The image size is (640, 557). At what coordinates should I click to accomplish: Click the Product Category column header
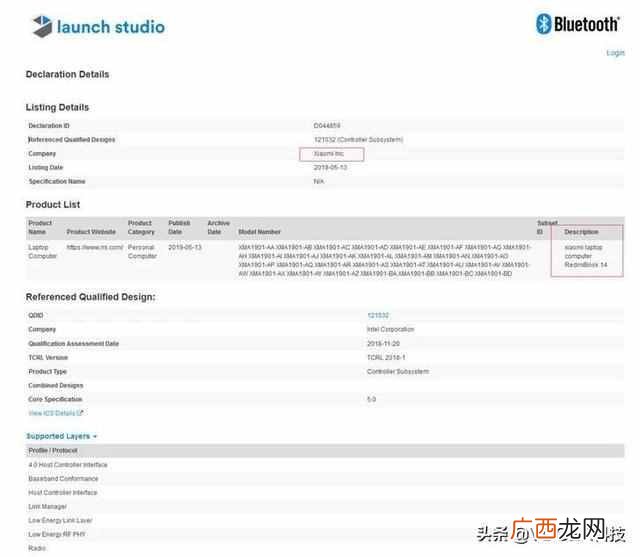141,227
